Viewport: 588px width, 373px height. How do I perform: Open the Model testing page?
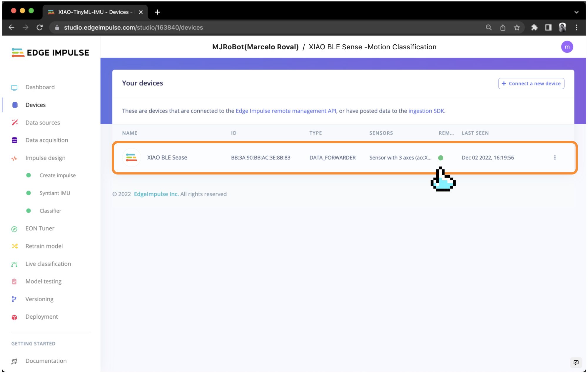(44, 281)
